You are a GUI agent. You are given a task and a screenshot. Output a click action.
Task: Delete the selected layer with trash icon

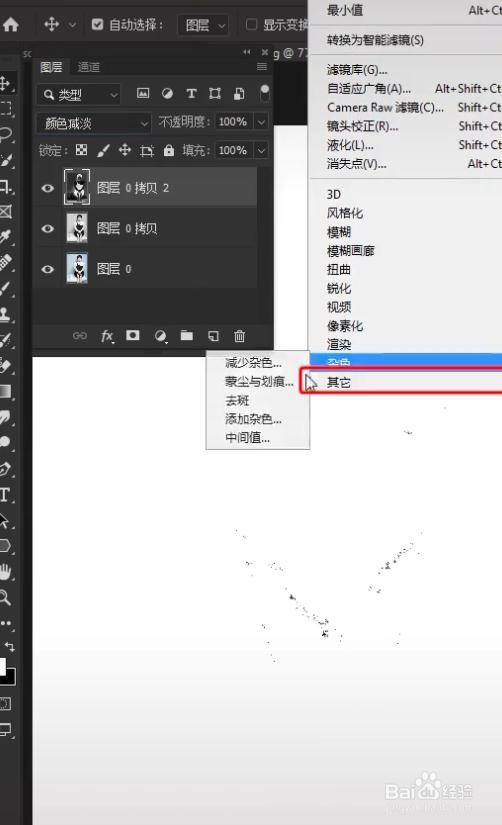coord(239,336)
